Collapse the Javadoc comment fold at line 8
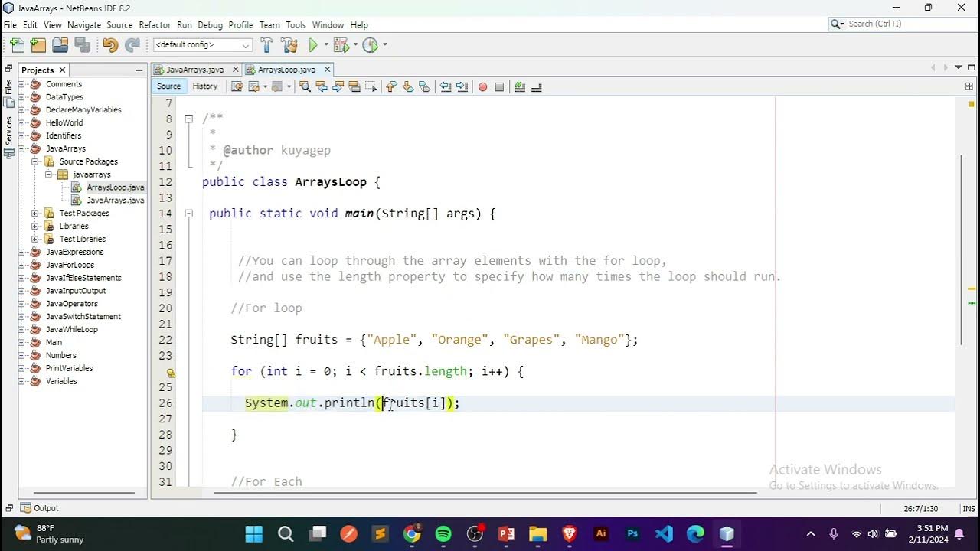This screenshot has width=980, height=551. coord(188,119)
